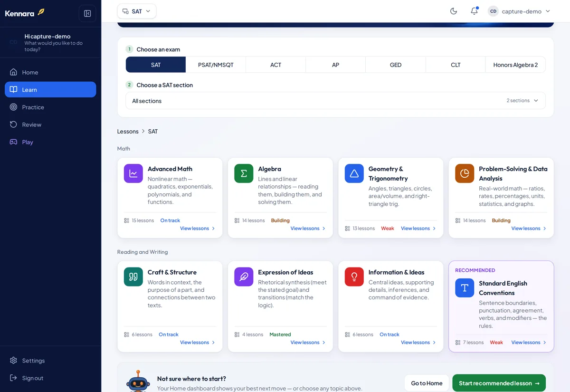The image size is (570, 392).
Task: Click Weak status on Geometry & Trigonometry
Action: (388, 229)
